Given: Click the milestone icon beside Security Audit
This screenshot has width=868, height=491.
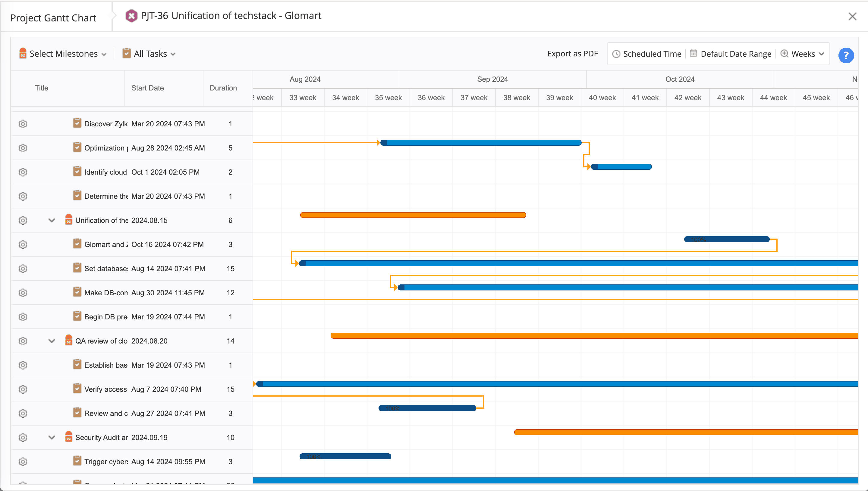Looking at the screenshot, I should click(68, 437).
